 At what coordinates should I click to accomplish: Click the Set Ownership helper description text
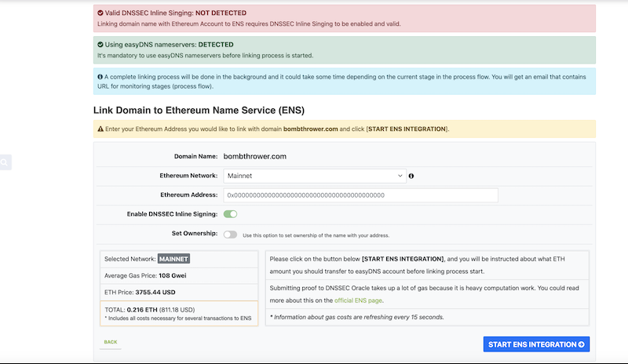tap(316, 235)
